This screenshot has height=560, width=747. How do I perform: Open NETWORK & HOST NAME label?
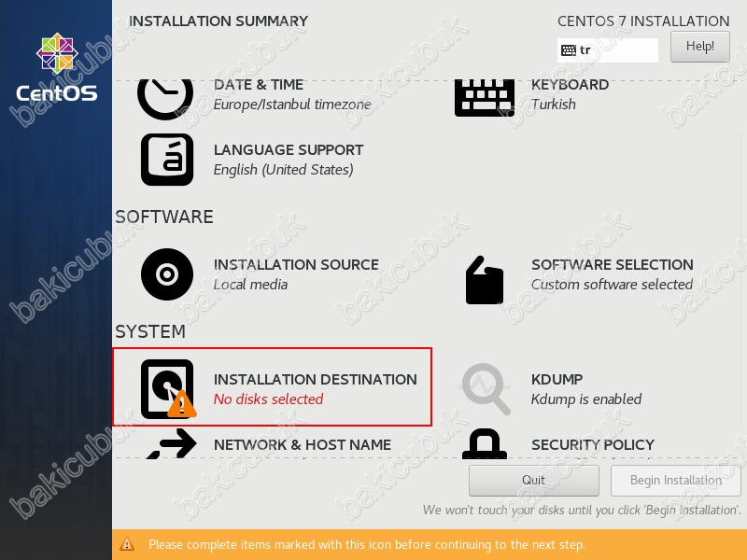point(303,445)
